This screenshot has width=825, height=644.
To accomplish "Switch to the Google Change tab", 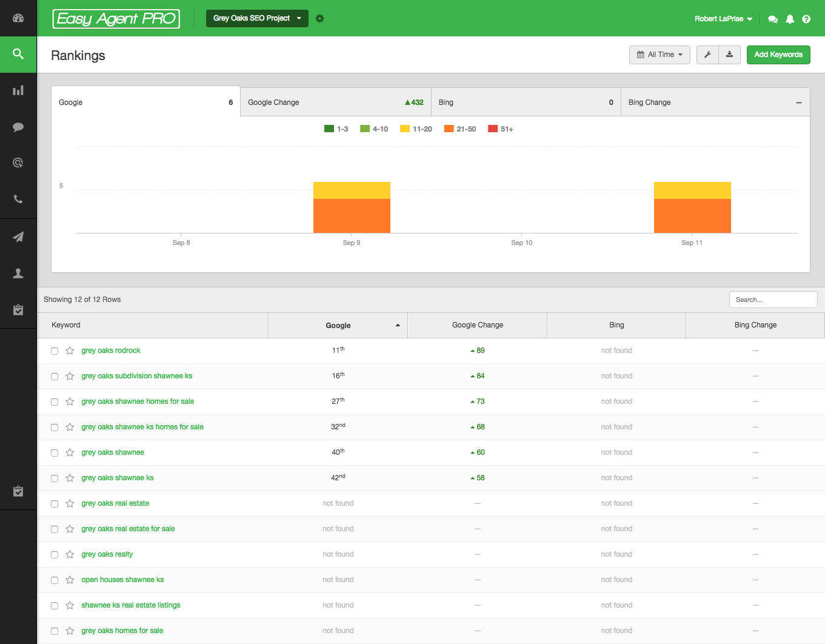I will [x=336, y=102].
